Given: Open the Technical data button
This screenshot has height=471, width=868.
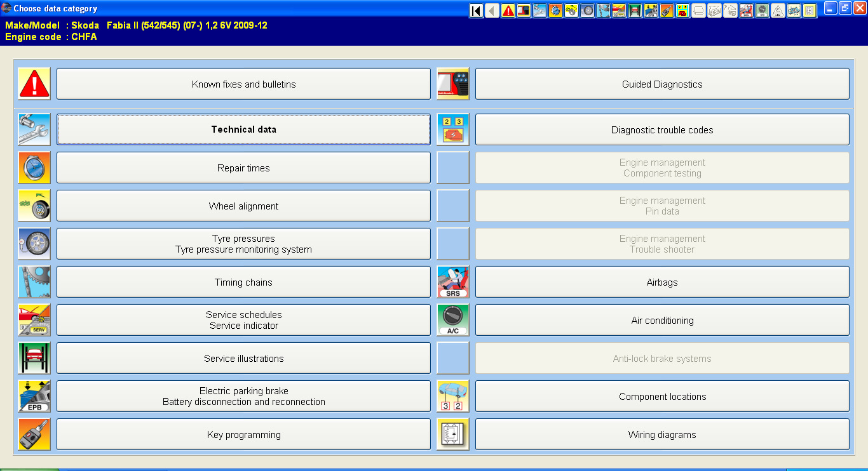Looking at the screenshot, I should click(x=243, y=129).
